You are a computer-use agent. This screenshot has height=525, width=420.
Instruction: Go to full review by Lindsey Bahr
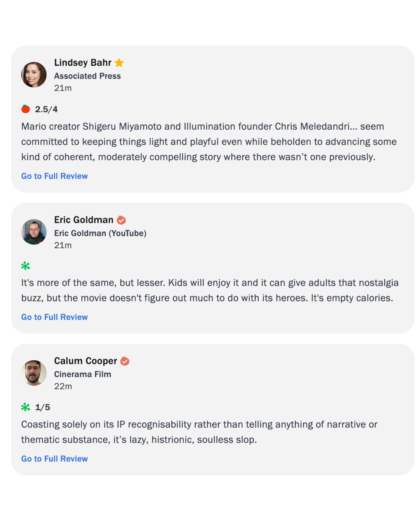55,176
